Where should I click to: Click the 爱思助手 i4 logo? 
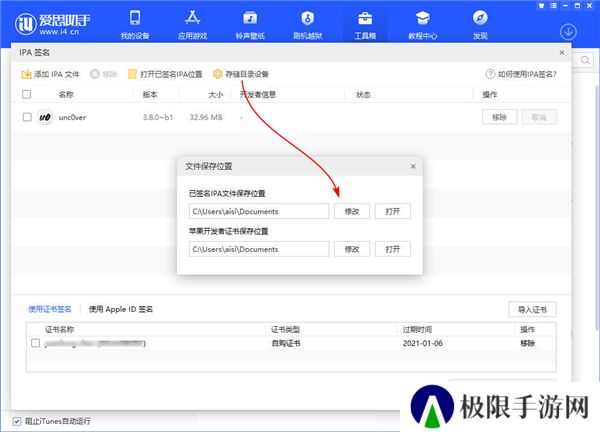pos(53,24)
